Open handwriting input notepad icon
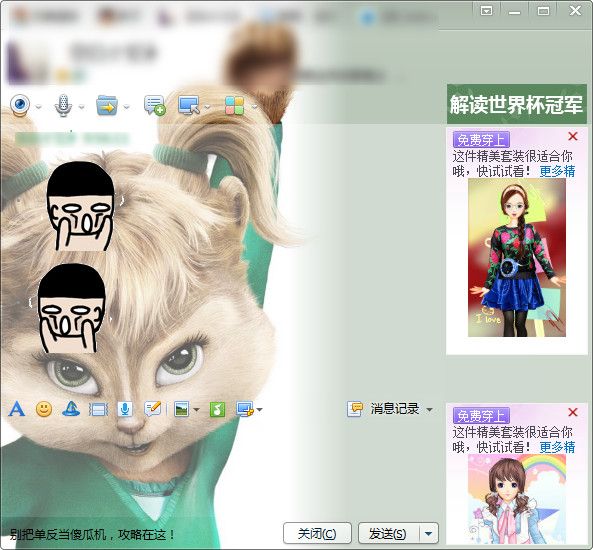 pos(153,409)
